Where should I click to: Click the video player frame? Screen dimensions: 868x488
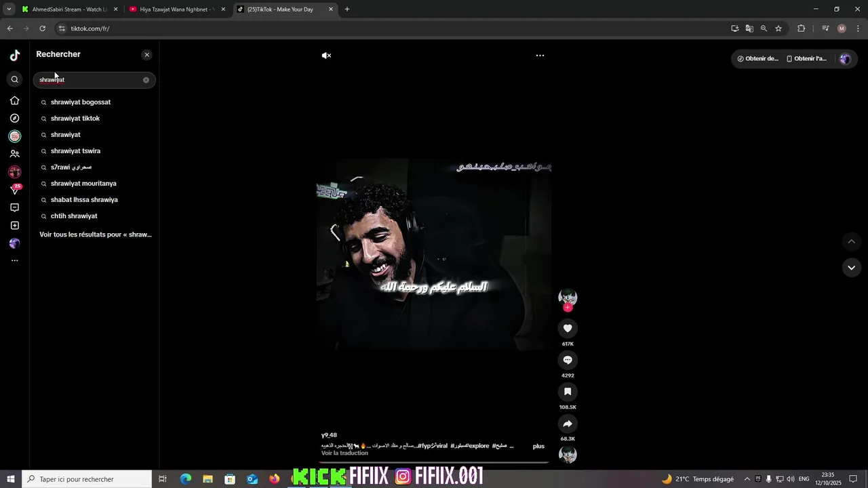click(x=434, y=254)
